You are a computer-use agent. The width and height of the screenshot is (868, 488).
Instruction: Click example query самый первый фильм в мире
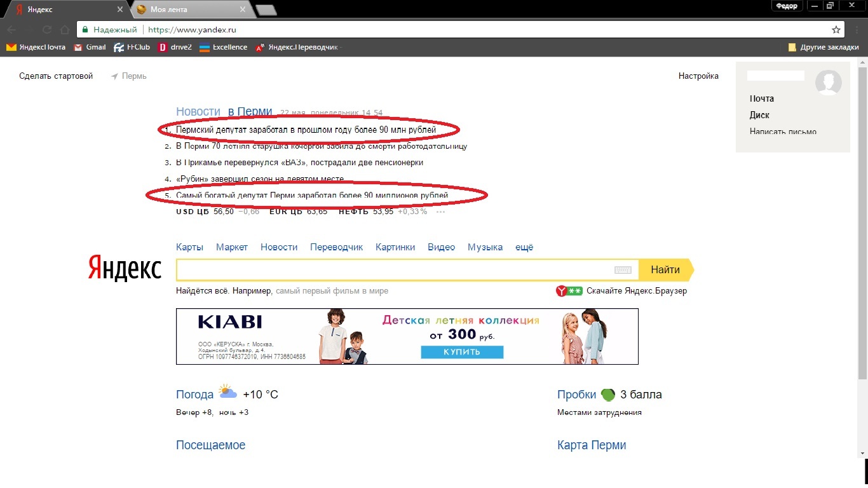[332, 291]
